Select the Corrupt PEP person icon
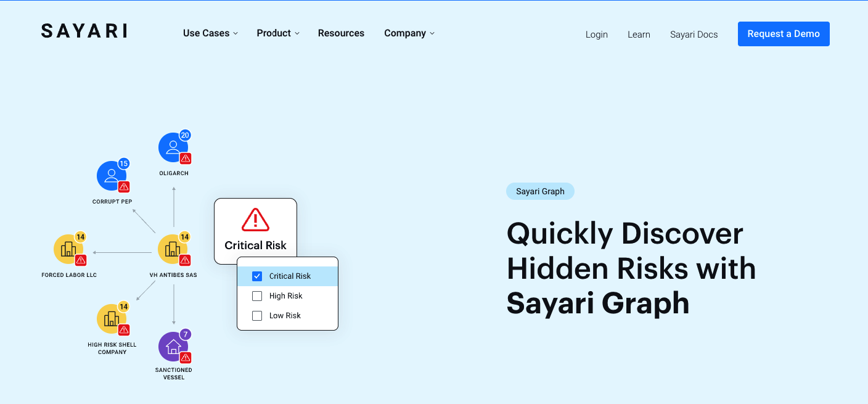868x404 pixels. coord(111,176)
